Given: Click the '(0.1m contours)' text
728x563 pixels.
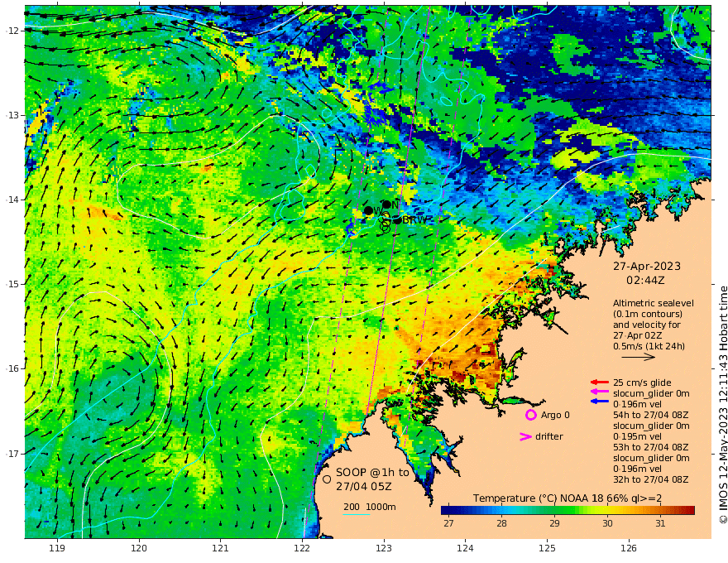Looking at the screenshot, I should [647, 314].
